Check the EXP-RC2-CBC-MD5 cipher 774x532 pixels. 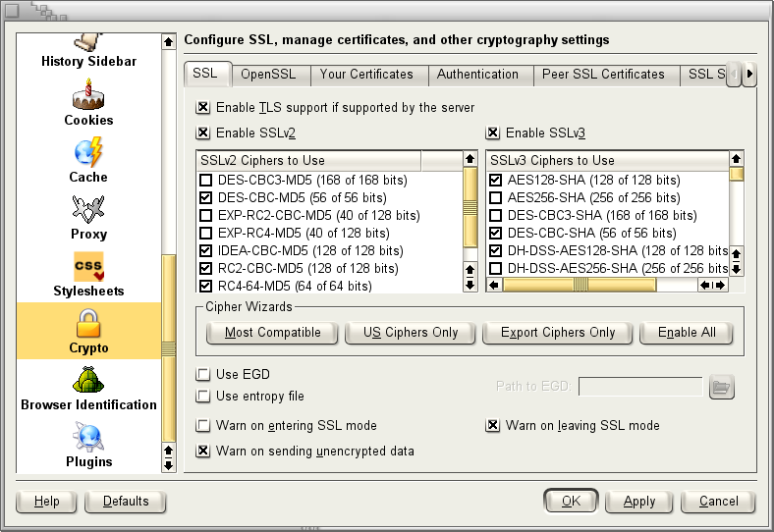click(205, 215)
